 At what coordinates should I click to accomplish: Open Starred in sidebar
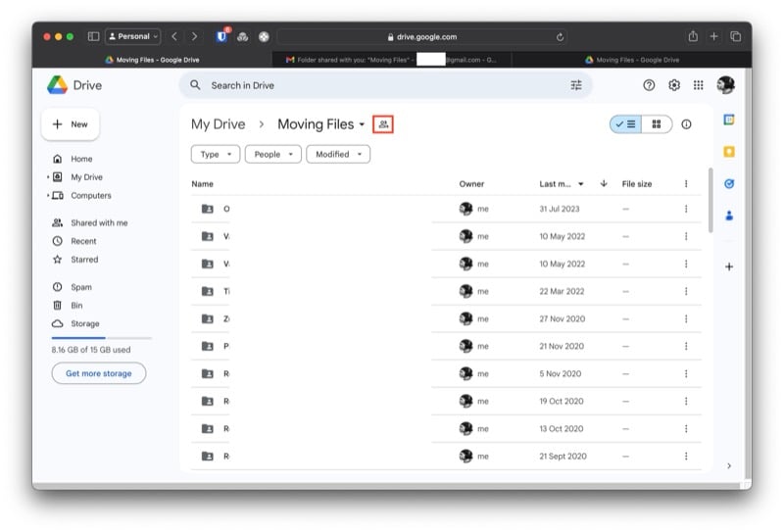(84, 260)
